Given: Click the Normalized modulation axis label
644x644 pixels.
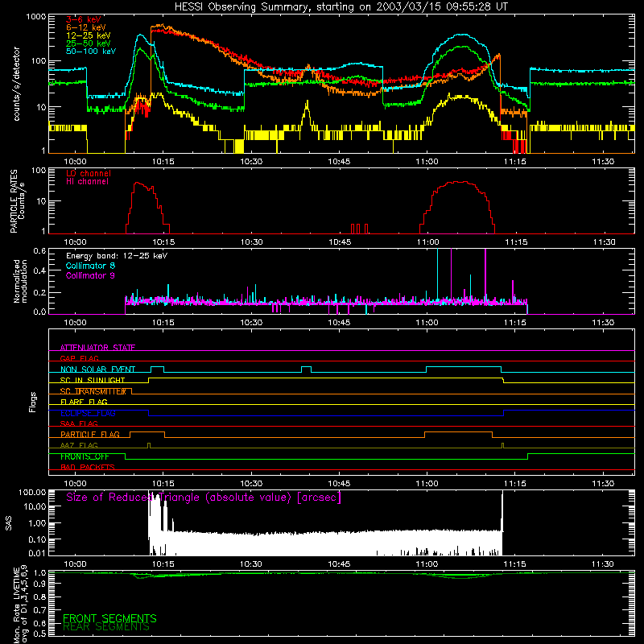Looking at the screenshot, I should pos(20,281).
